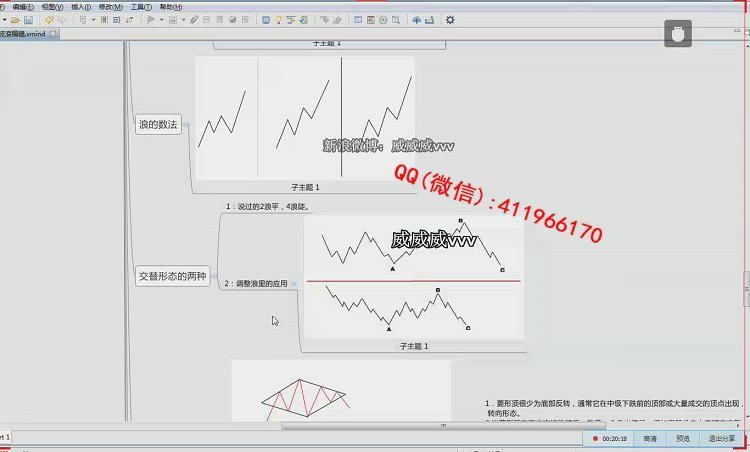750x452 pixels.
Task: Select the 浪的数法 topic node
Action: [158, 125]
